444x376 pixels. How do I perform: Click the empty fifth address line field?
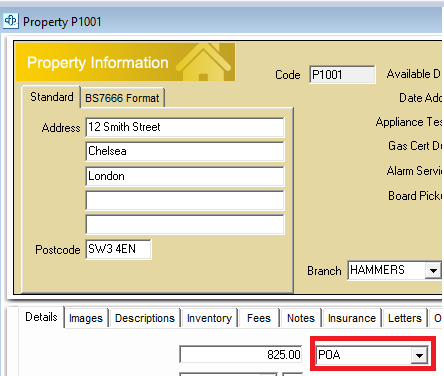[x=185, y=225]
